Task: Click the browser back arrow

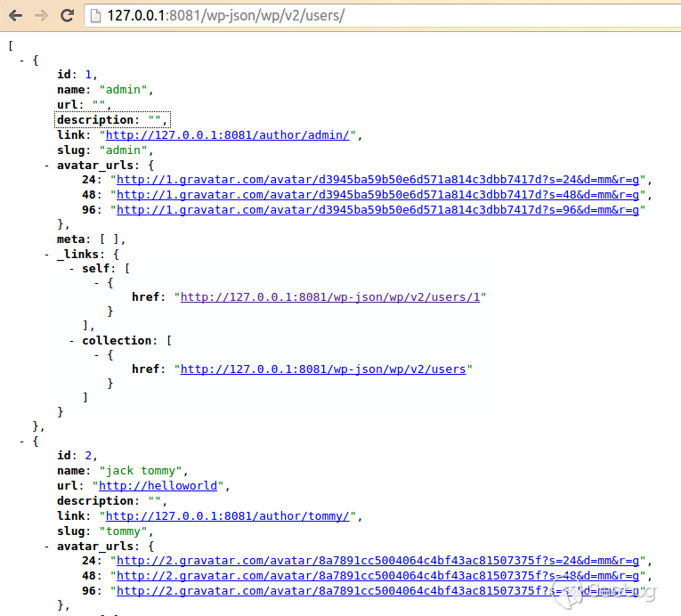Action: [15, 16]
